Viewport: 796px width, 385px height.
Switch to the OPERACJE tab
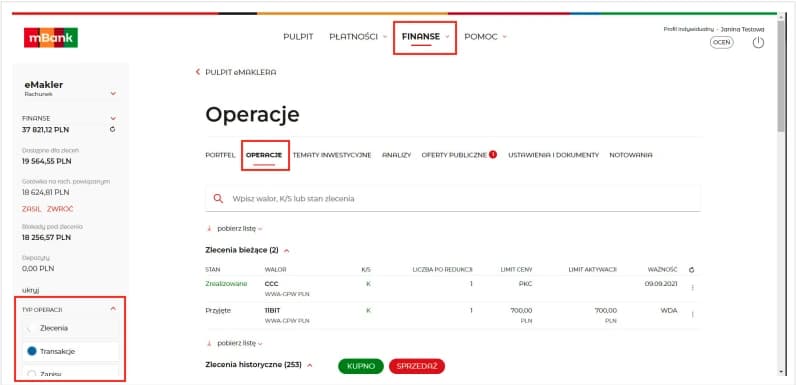264,155
